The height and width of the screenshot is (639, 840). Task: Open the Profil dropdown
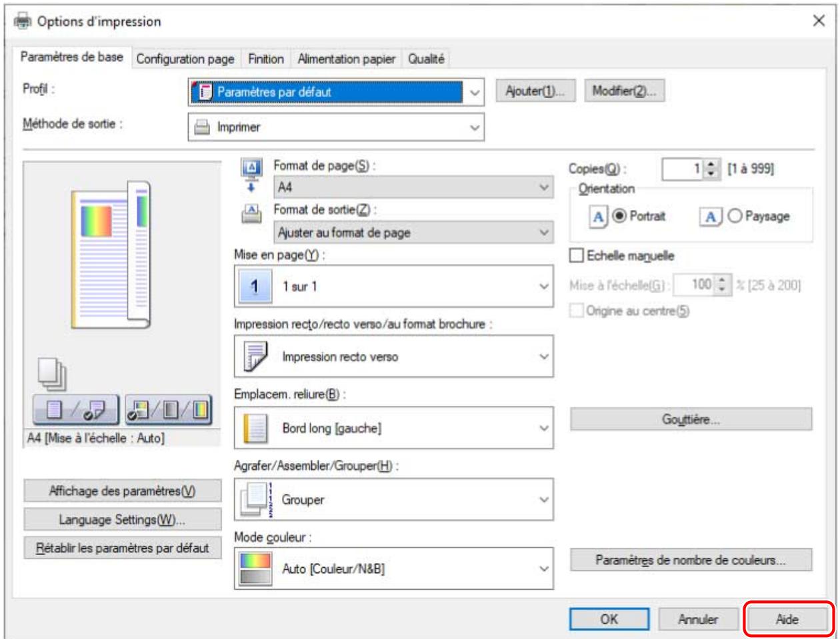pyautogui.click(x=336, y=92)
